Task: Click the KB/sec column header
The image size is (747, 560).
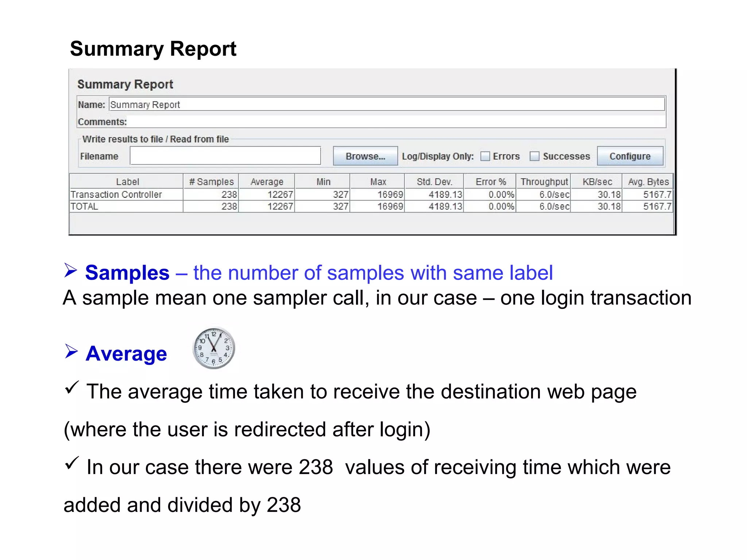Action: click(597, 181)
